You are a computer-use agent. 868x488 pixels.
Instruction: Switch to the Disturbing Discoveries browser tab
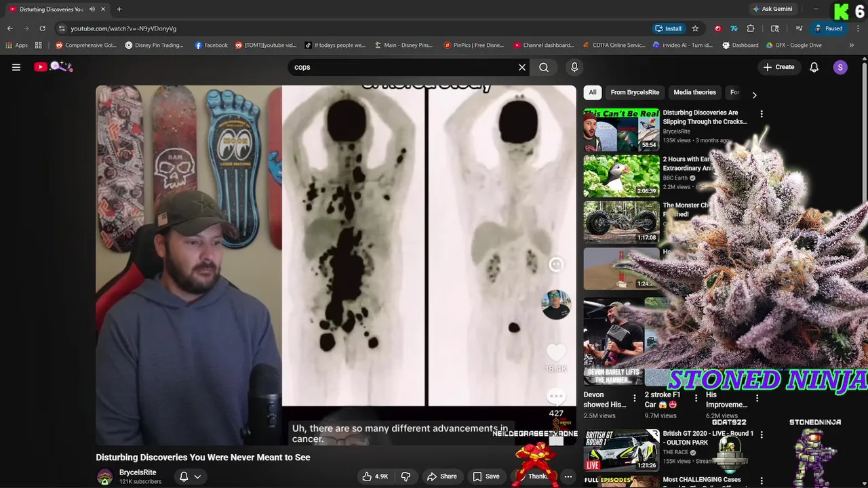point(52,9)
